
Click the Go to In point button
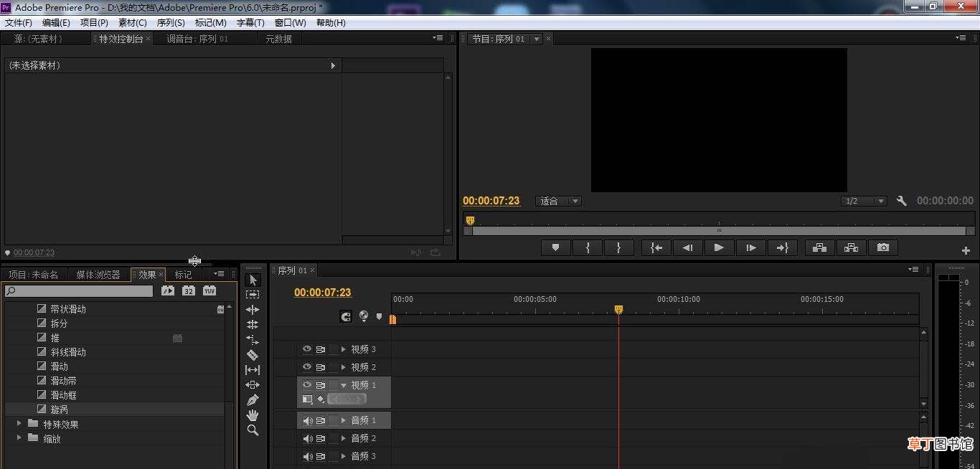(x=656, y=247)
